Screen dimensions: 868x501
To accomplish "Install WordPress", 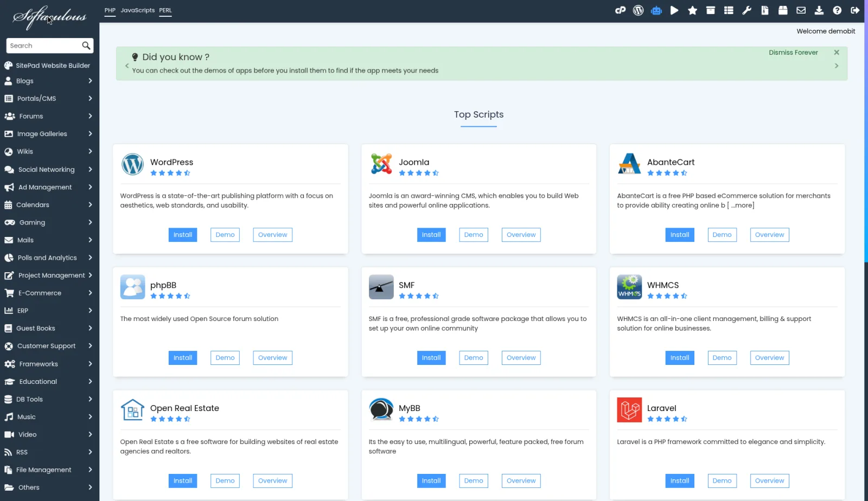I will tap(183, 235).
